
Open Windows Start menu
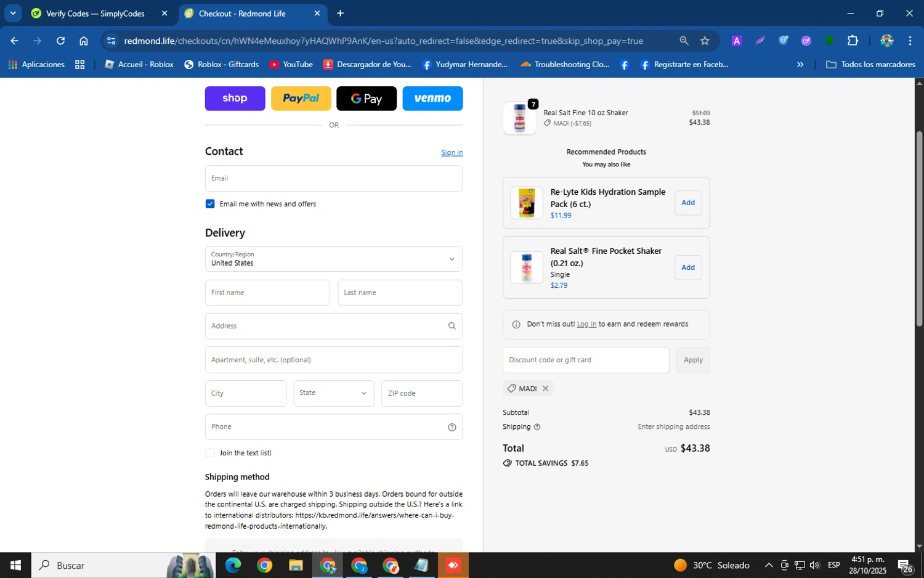point(15,565)
